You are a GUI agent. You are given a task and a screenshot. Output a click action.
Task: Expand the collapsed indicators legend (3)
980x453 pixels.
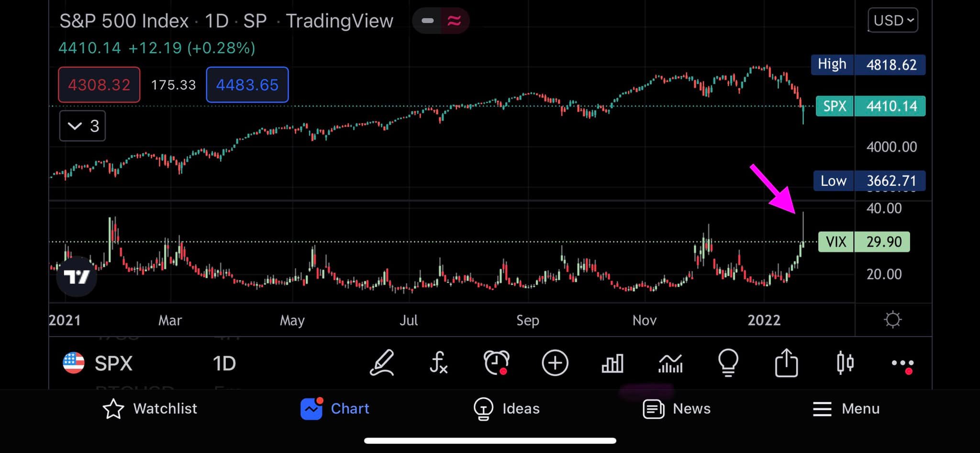pos(82,126)
